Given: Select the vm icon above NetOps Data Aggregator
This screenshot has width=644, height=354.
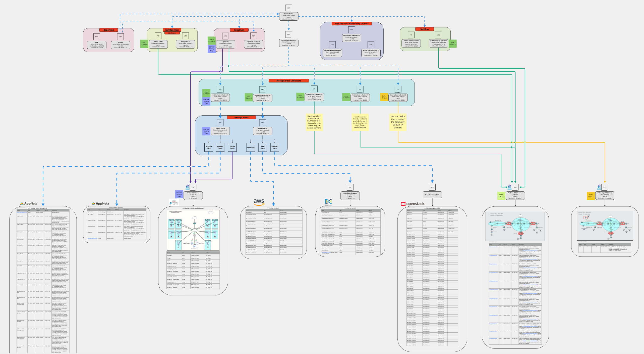Looking at the screenshot, I should (x=288, y=34).
